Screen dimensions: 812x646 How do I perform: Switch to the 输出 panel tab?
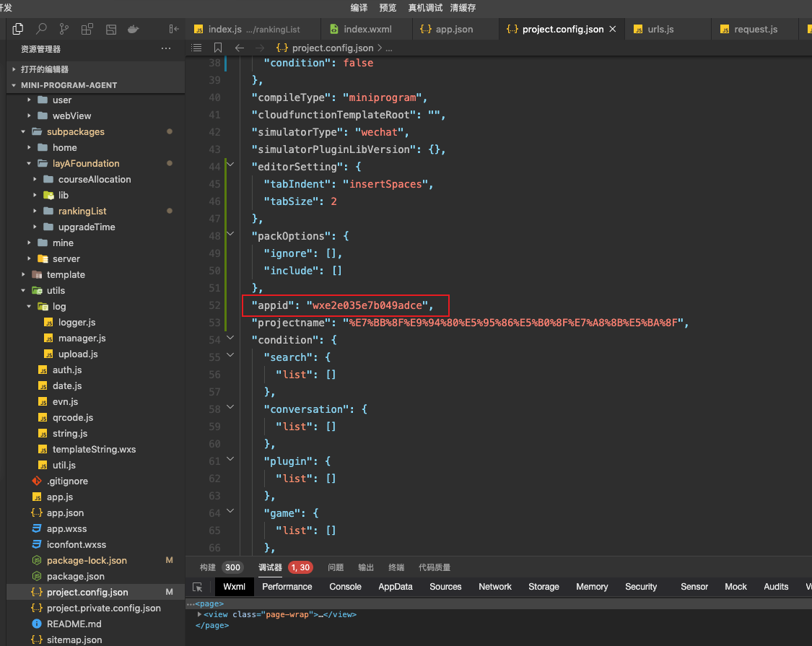[x=366, y=567]
